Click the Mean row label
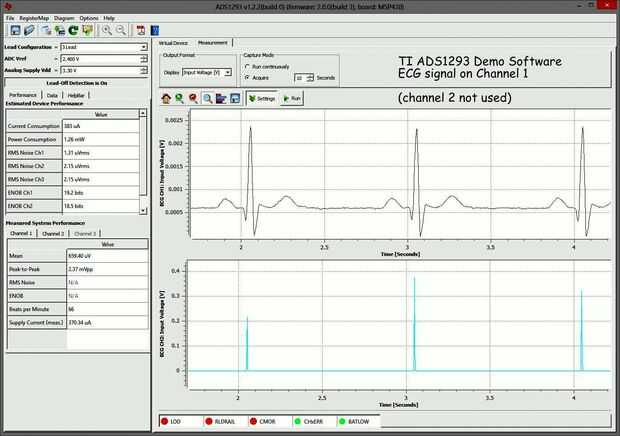 [37, 256]
